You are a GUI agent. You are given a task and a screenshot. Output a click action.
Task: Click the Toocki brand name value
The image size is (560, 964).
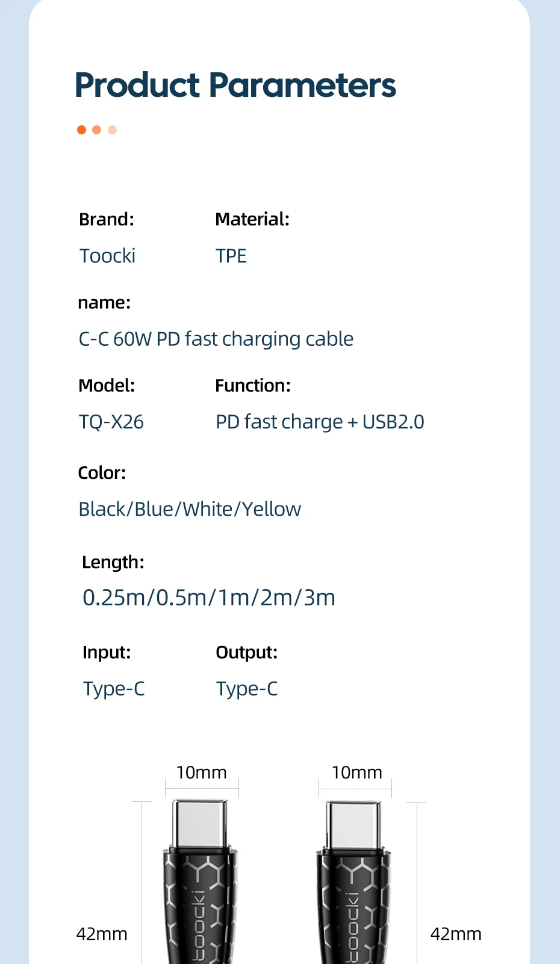(108, 256)
